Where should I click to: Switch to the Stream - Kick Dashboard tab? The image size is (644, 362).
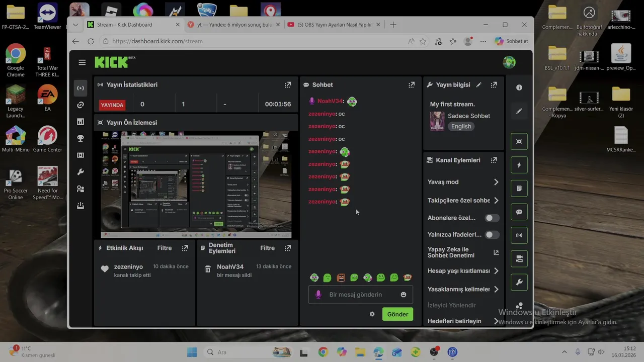[133, 25]
